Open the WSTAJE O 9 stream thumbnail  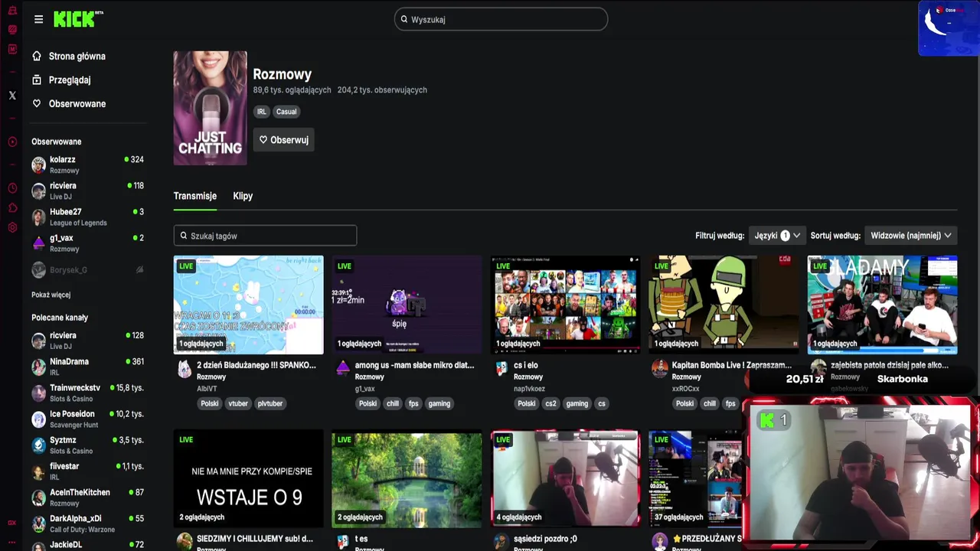pos(248,478)
